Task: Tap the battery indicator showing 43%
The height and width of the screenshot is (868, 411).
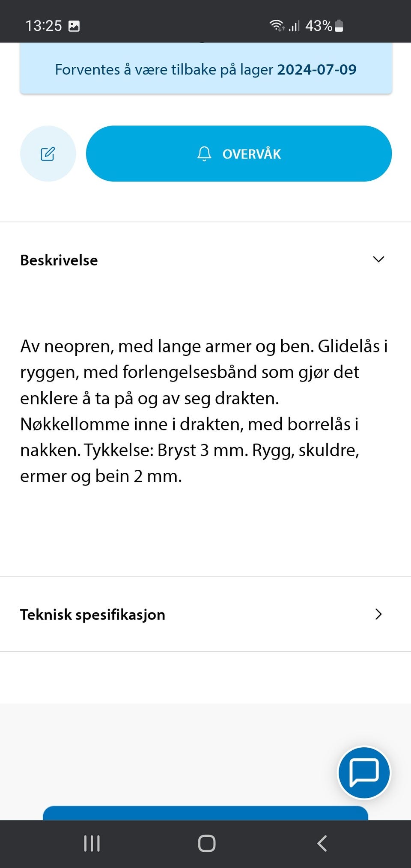Action: click(323, 26)
